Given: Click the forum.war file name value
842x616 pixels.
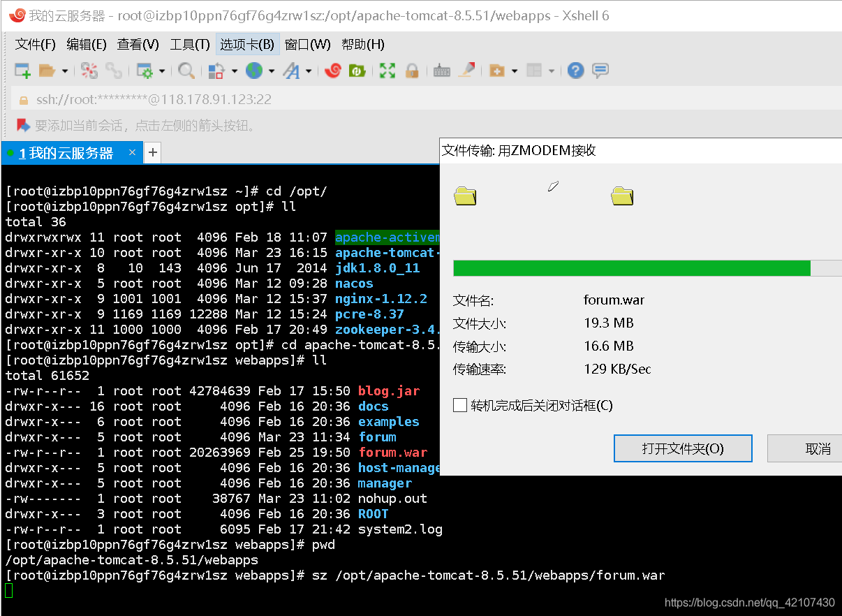Looking at the screenshot, I should coord(614,300).
